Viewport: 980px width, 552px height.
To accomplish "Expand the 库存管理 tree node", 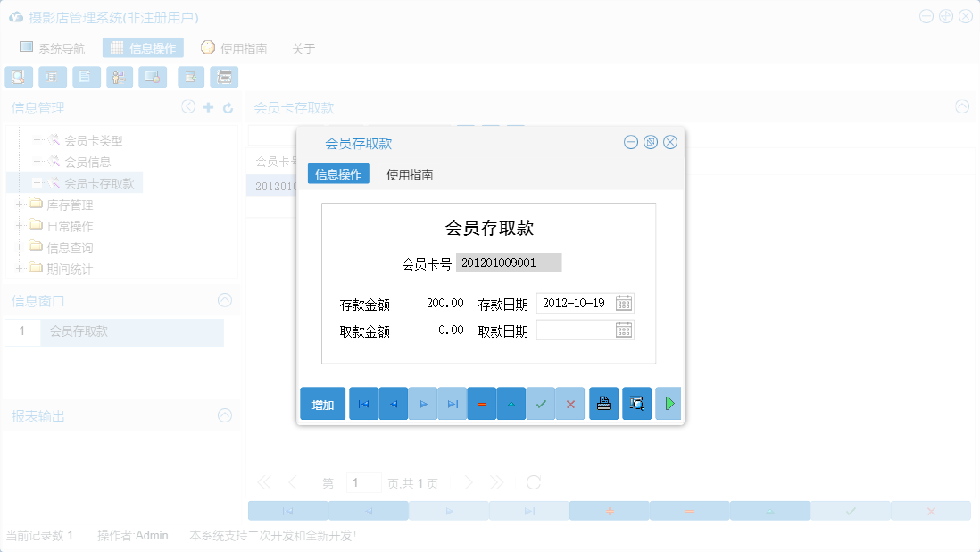I will 20,204.
